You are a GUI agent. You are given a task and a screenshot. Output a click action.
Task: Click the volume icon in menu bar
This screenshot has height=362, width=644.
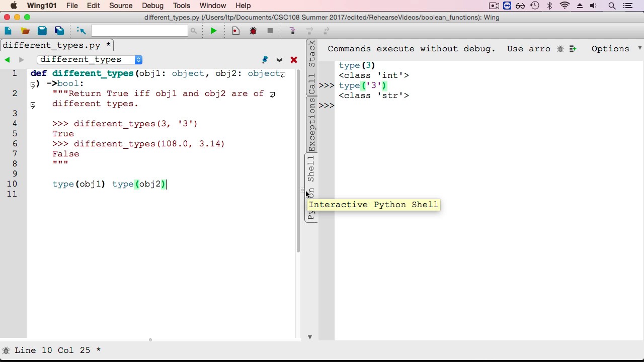594,6
